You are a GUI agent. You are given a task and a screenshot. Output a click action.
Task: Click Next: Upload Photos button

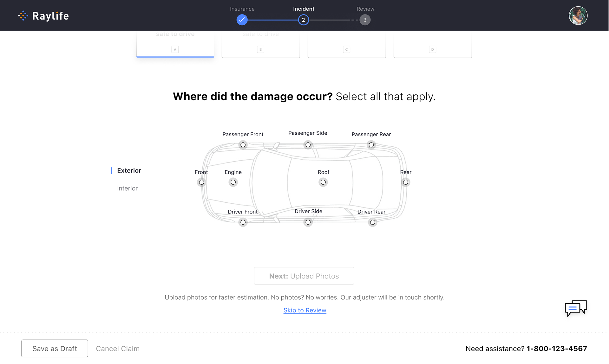[x=304, y=276]
